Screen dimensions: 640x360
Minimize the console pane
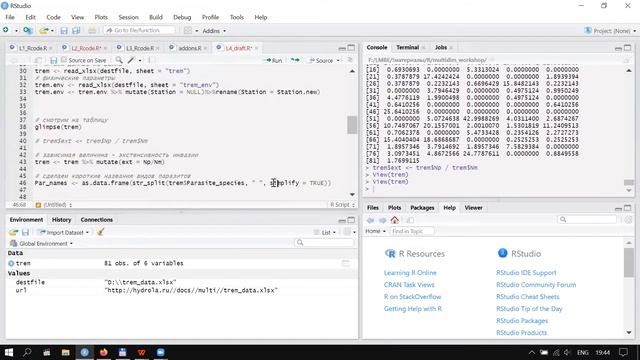(x=618, y=48)
